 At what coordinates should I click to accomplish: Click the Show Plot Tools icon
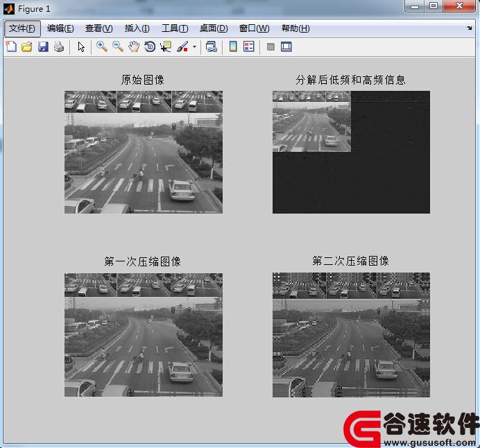(286, 47)
